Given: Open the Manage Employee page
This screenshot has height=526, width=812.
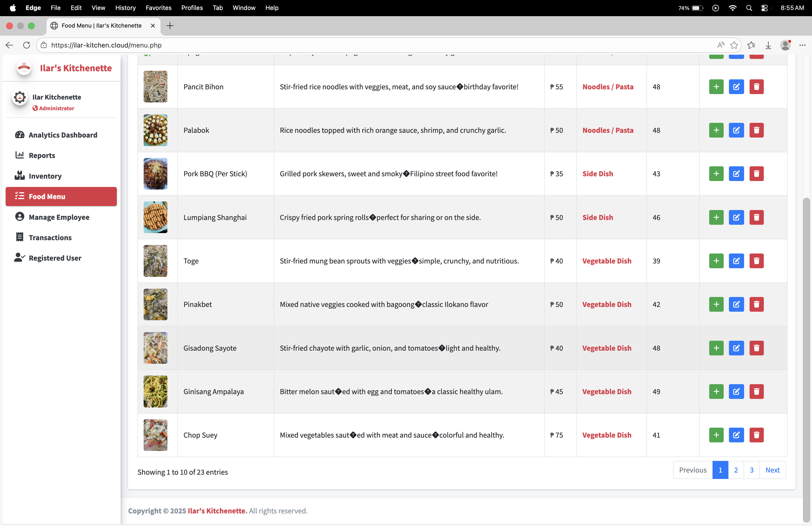Looking at the screenshot, I should tap(59, 217).
